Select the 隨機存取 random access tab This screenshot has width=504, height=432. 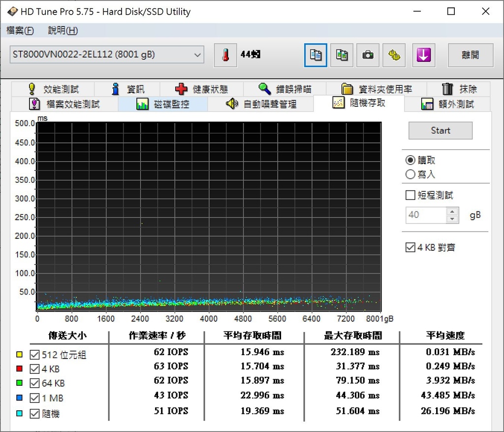(359, 103)
